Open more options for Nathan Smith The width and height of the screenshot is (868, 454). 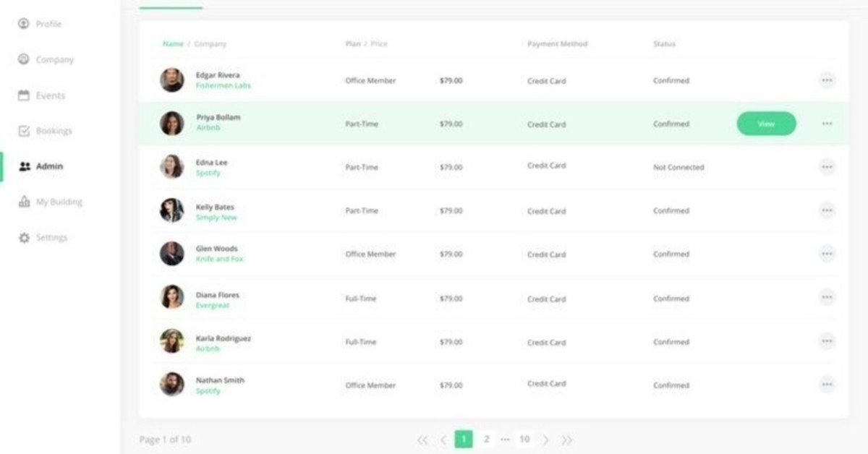(x=827, y=385)
